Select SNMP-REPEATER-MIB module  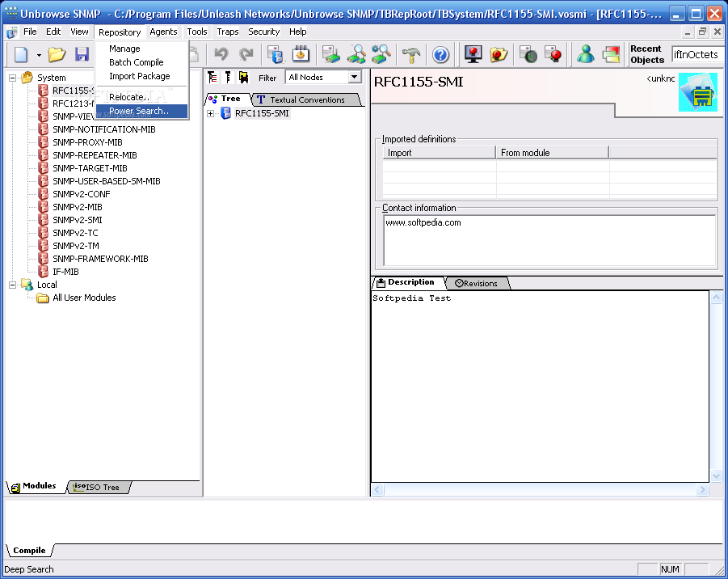click(x=95, y=156)
